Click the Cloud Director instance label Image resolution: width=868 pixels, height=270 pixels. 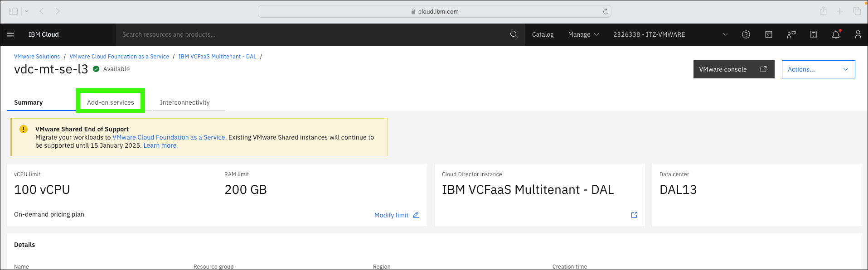pyautogui.click(x=472, y=174)
